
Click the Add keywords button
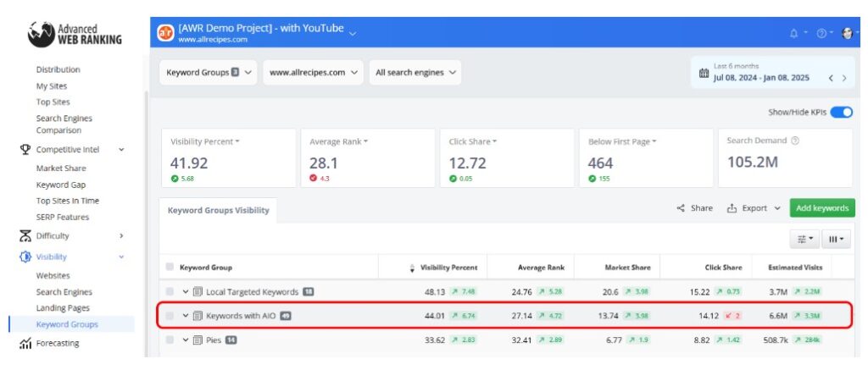click(x=822, y=208)
